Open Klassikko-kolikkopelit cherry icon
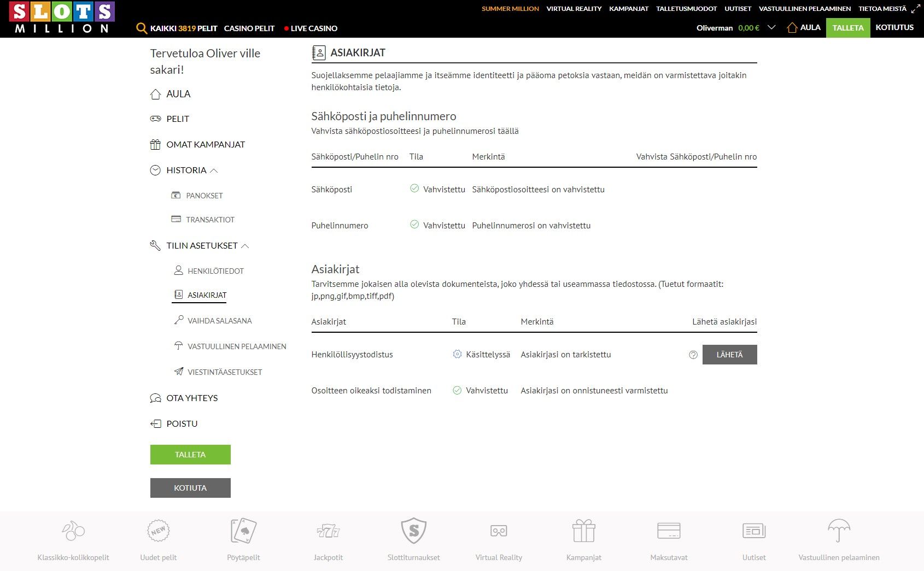Image resolution: width=924 pixels, height=571 pixels. (x=73, y=531)
